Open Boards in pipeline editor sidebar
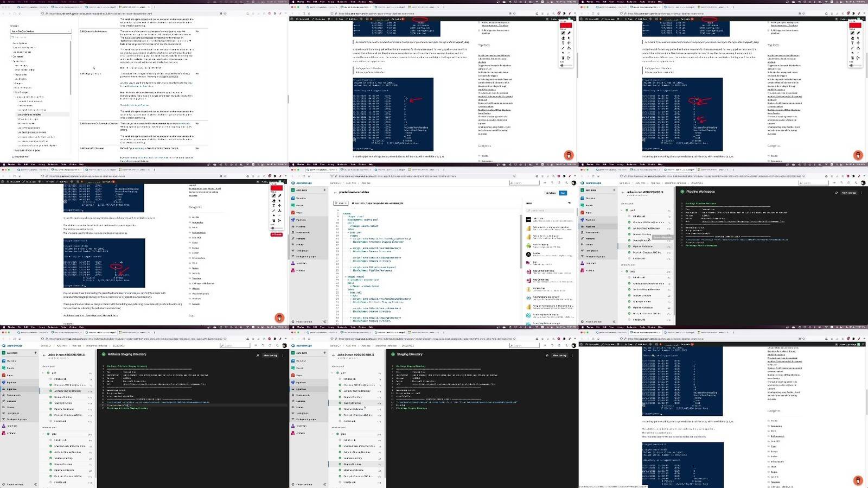The image size is (868, 488). 300,205
